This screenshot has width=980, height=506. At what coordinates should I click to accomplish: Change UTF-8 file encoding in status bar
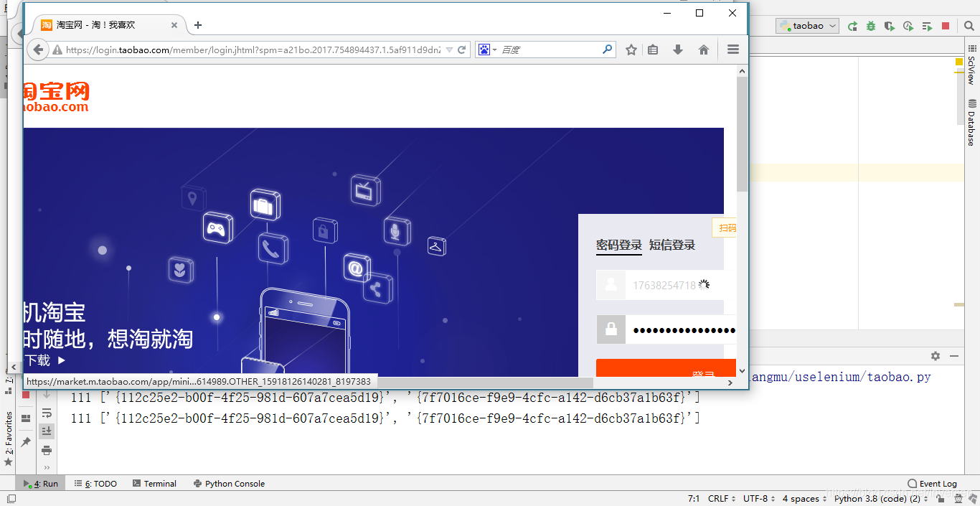[x=758, y=499]
